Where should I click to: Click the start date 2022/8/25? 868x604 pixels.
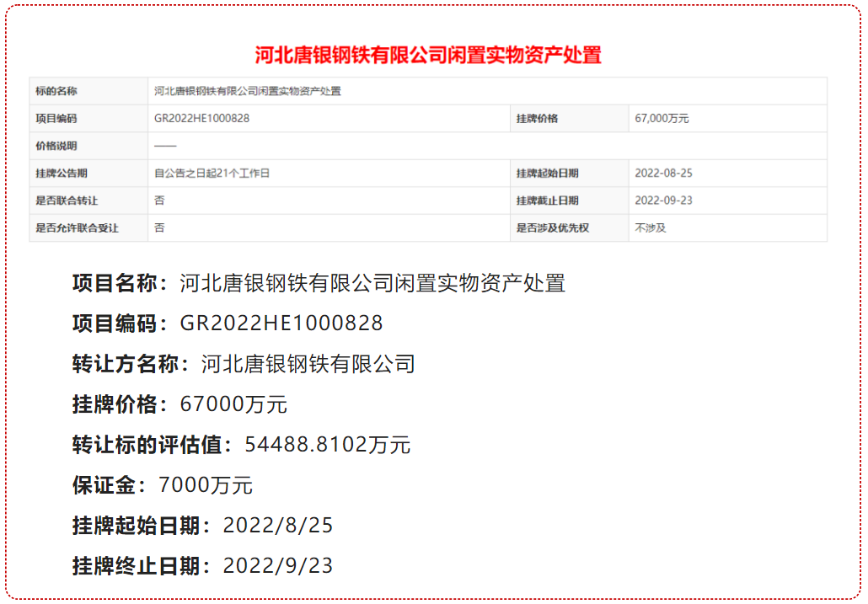pyautogui.click(x=278, y=526)
